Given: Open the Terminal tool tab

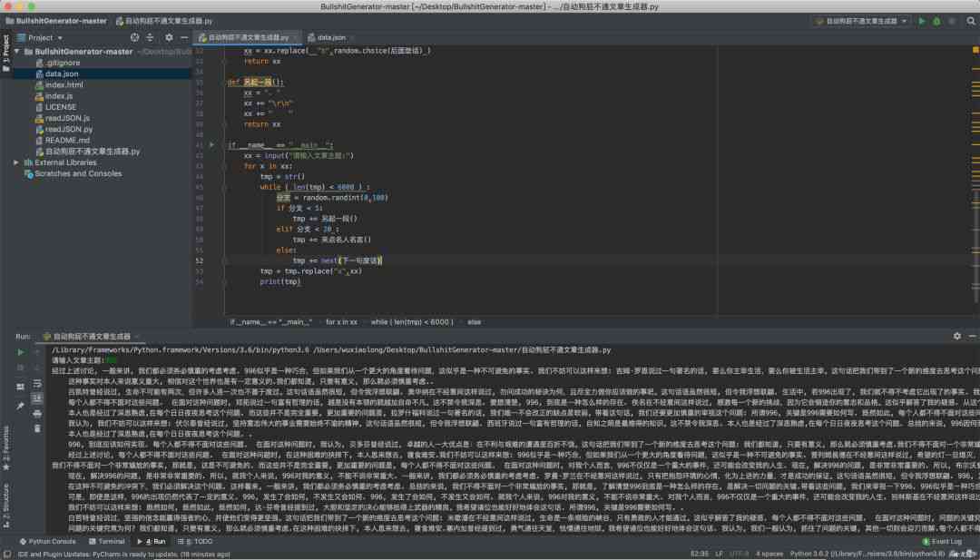Looking at the screenshot, I should (106, 541).
